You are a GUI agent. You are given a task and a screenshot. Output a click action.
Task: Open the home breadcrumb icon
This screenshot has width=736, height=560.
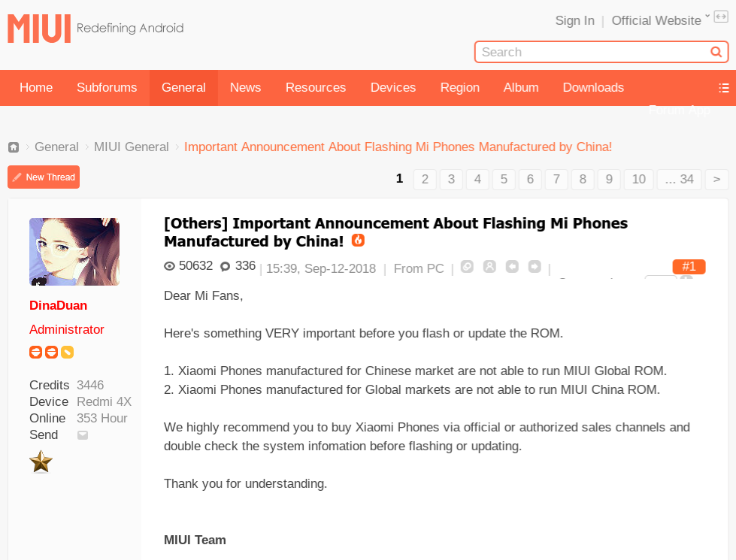click(14, 147)
